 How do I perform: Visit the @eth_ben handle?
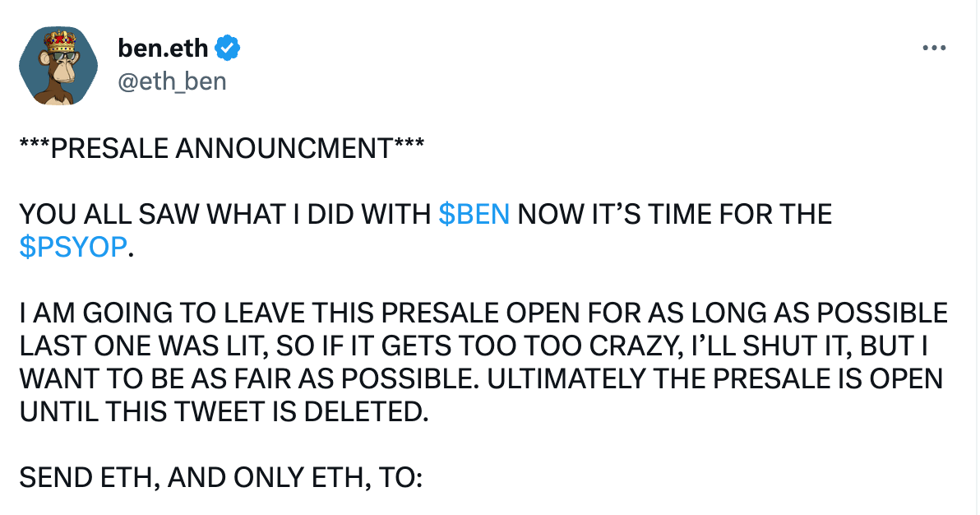pos(172,81)
